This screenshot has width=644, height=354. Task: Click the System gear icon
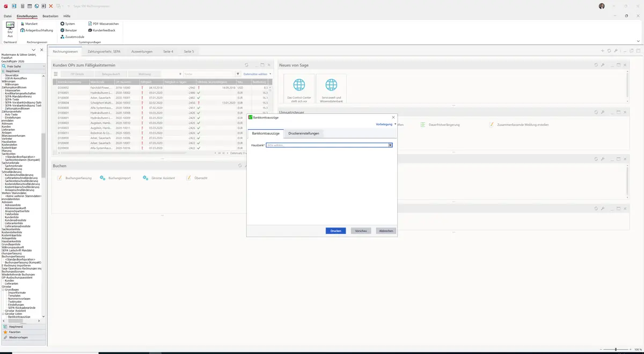(63, 24)
